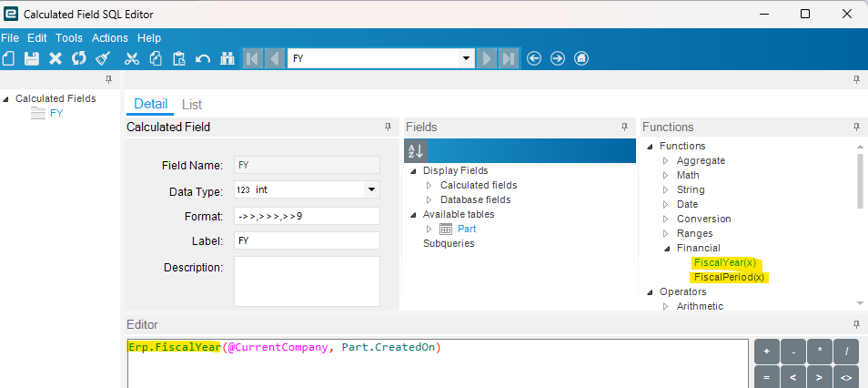Go to next record navigation button

[487, 58]
